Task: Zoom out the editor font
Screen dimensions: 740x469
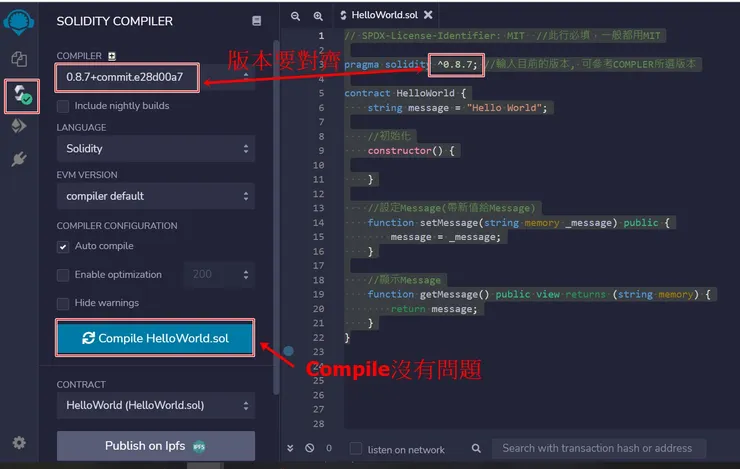Action: tap(295, 16)
